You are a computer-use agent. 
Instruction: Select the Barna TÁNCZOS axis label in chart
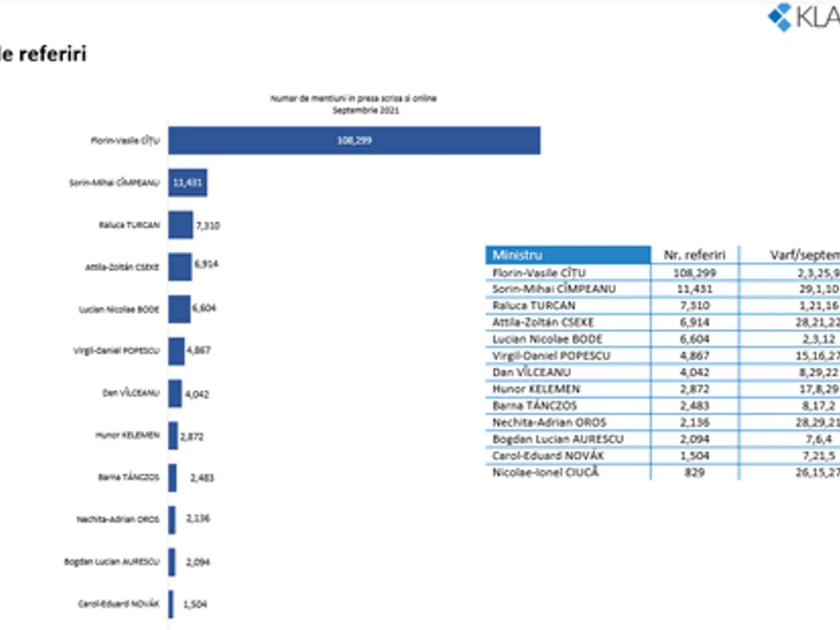pyautogui.click(x=128, y=477)
